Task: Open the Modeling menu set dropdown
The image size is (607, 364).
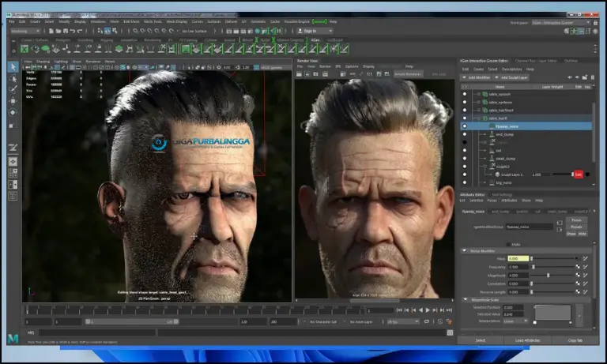Action: pyautogui.click(x=25, y=31)
